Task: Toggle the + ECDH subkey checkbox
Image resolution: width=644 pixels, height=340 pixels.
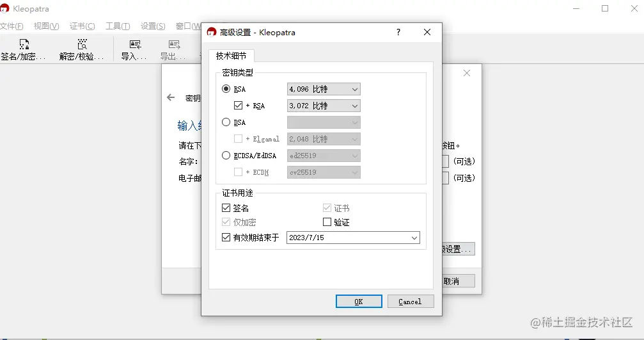Action: pos(238,172)
